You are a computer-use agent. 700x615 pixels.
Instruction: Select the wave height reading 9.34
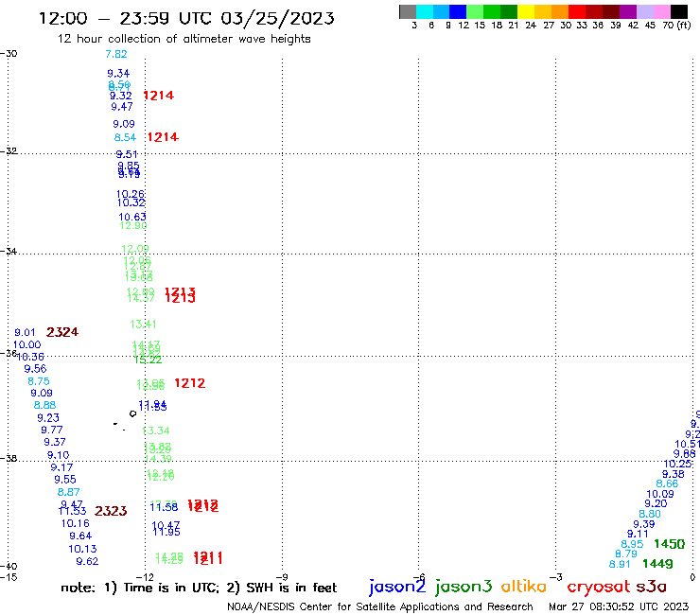tap(118, 73)
